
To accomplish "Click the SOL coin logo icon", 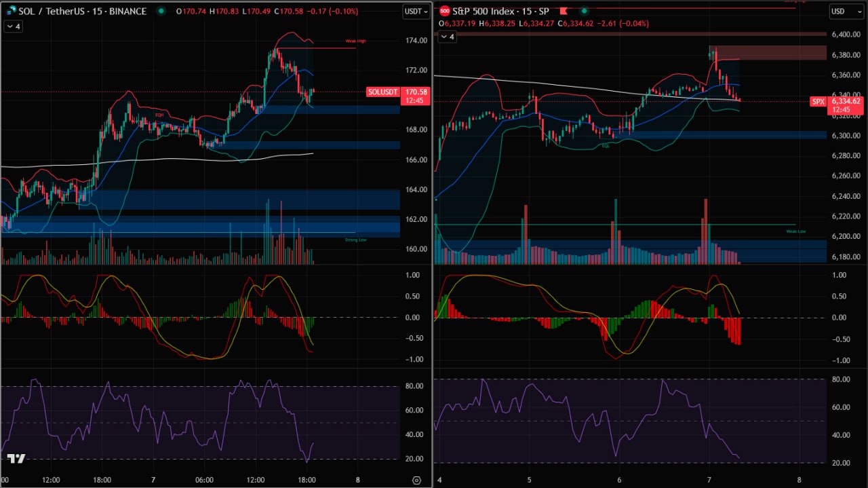I will tap(12, 11).
